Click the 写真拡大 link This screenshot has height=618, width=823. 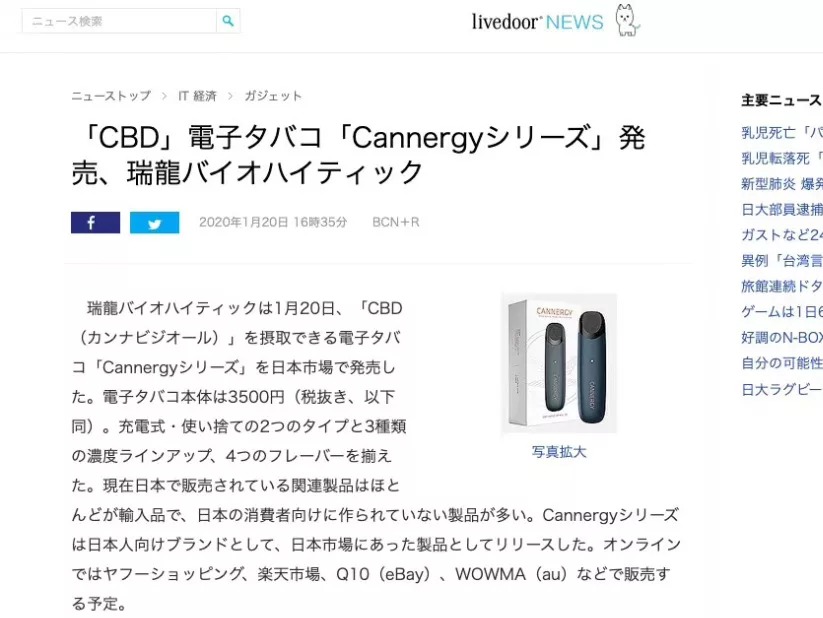tap(558, 452)
